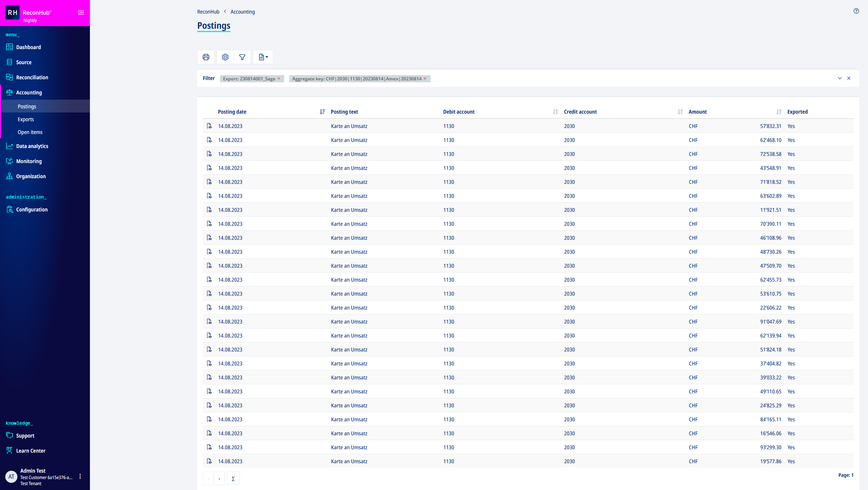Go to next page arrow
This screenshot has height=490, width=868.
[x=219, y=479]
